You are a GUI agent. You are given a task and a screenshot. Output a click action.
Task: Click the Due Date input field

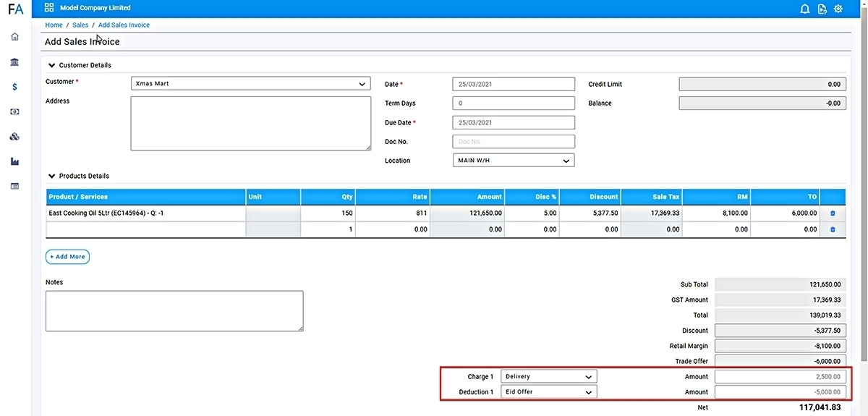tap(514, 122)
